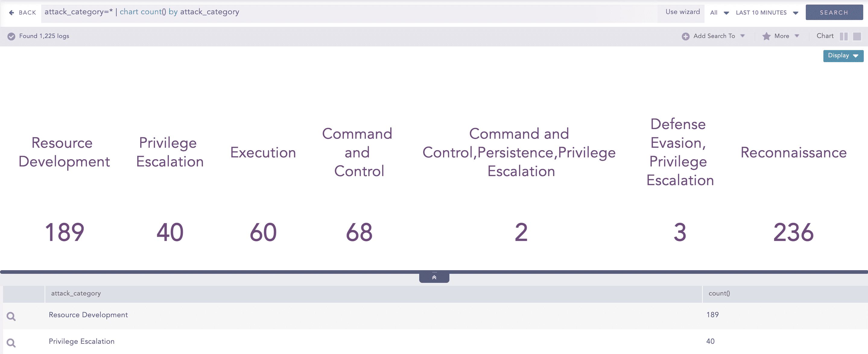Viewport: 868px width, 354px height.
Task: Click magnifier icon in Resource Development row
Action: coord(11,316)
